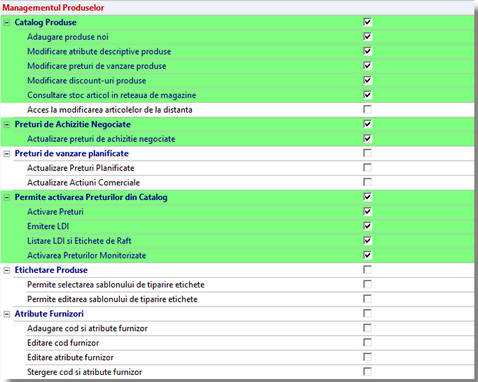Check Actualizare Preturi Planificate checkbox

(x=367, y=168)
